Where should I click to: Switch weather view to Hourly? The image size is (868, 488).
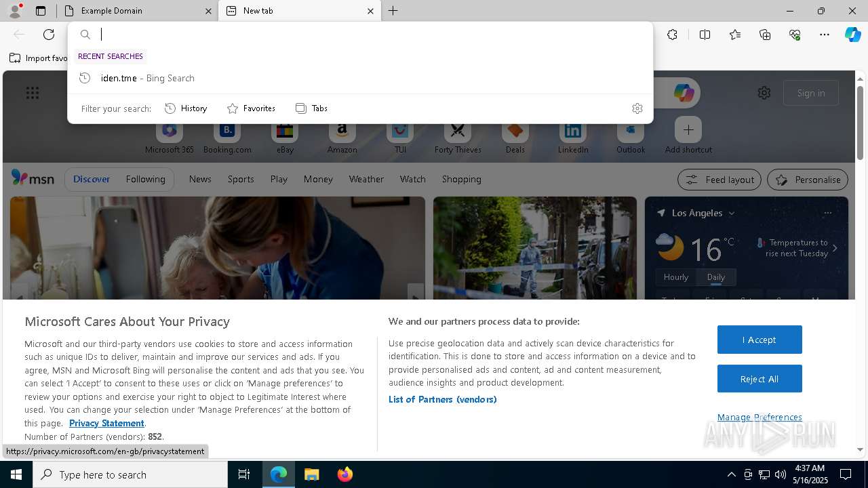click(x=676, y=277)
